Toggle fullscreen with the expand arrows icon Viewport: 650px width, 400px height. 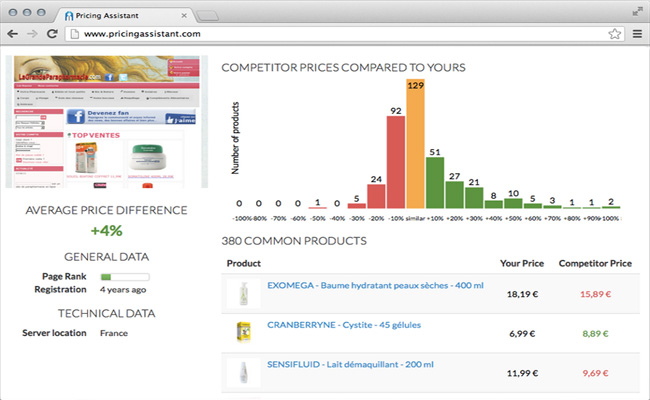click(638, 11)
